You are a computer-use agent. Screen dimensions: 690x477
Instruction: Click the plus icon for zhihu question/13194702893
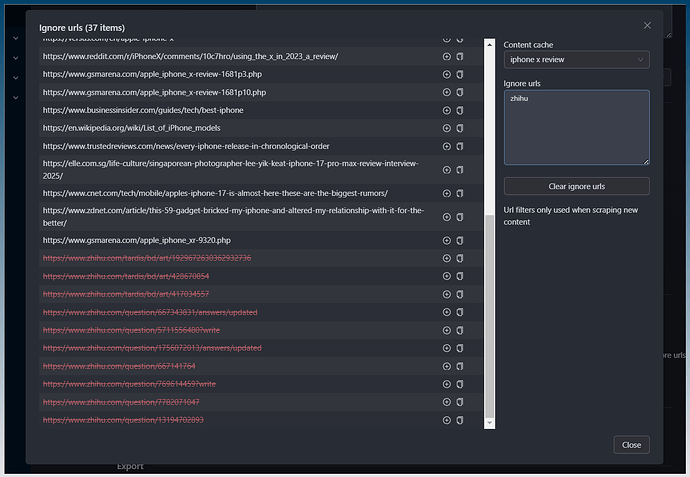pos(447,420)
